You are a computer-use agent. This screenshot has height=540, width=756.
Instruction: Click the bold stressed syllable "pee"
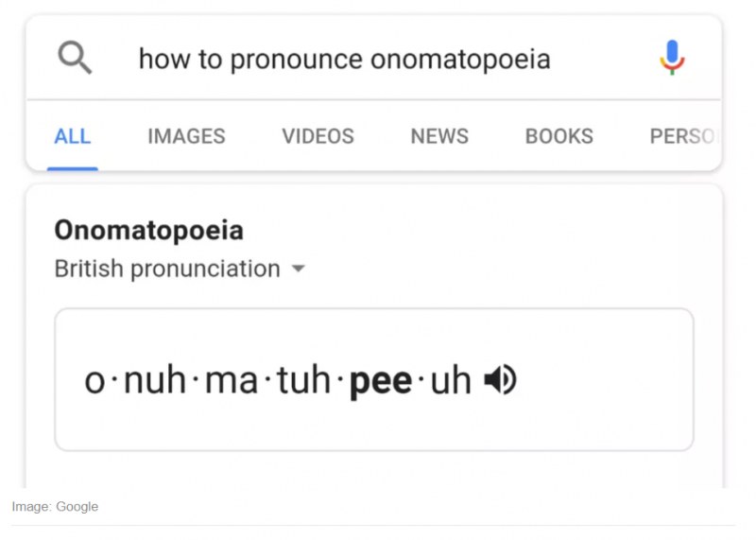(381, 381)
